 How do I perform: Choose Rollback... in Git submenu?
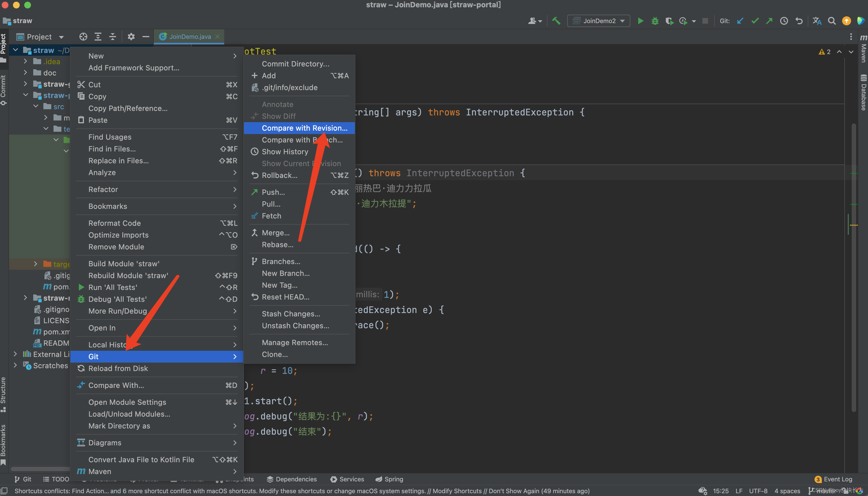pyautogui.click(x=299, y=175)
